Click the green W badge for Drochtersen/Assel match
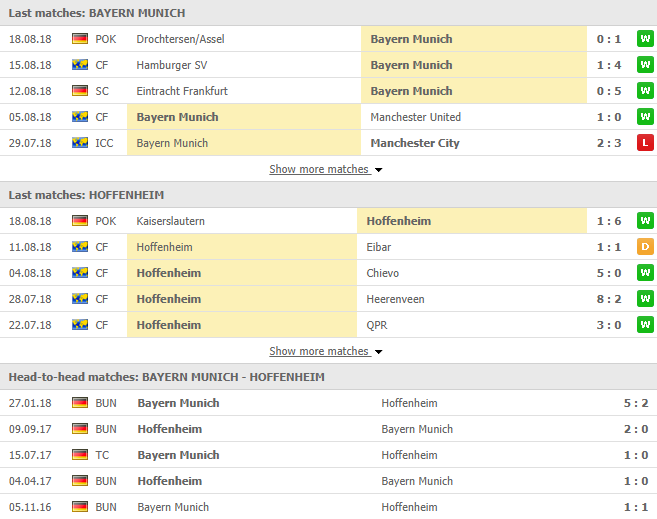Viewport: 657px width, 519px height. click(645, 39)
